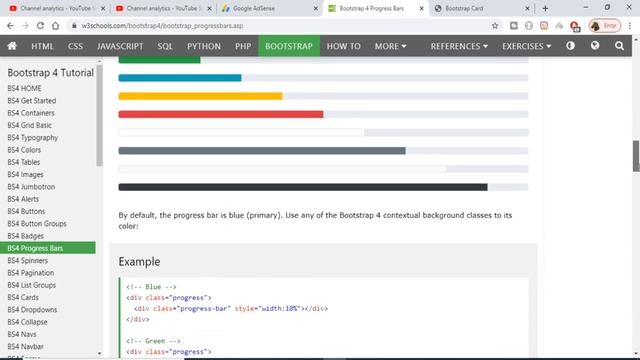The height and width of the screenshot is (360, 640).
Task: Switch to first Channel analytics YouTube tab
Action: tap(56, 8)
